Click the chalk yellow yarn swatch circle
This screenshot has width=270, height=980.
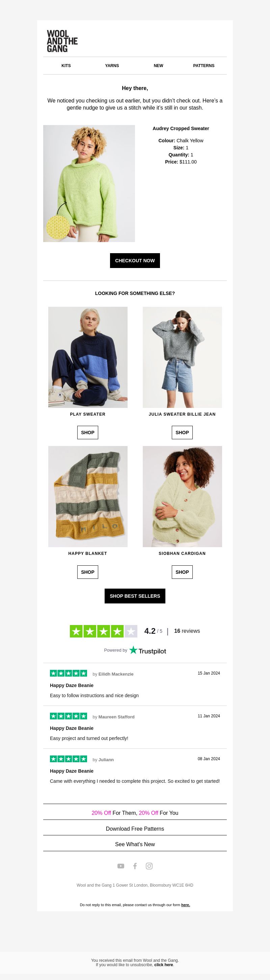tap(58, 227)
